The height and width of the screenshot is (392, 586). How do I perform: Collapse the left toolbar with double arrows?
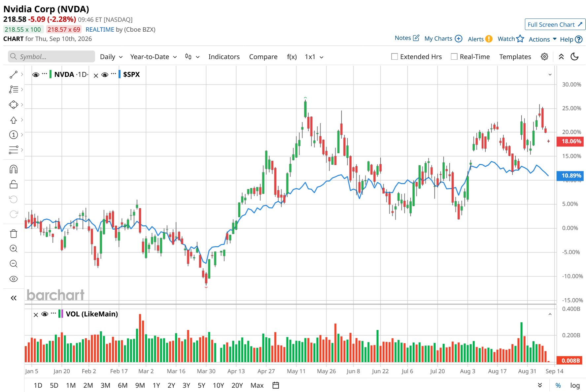pyautogui.click(x=14, y=298)
